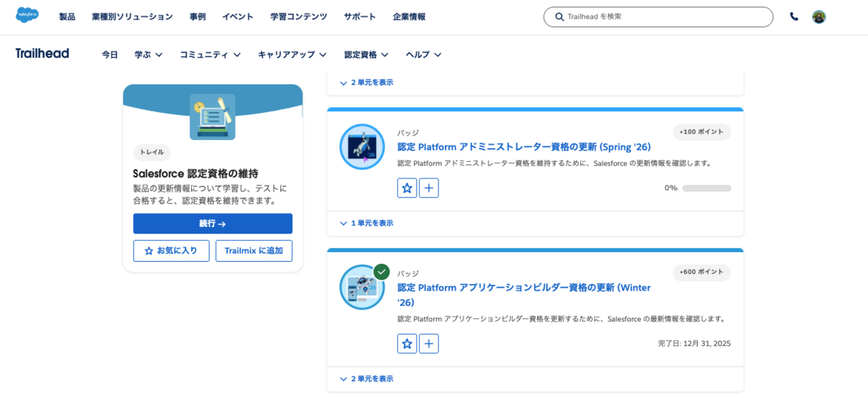The height and width of the screenshot is (399, 868).
Task: Open the Trailhead home logo
Action: point(42,53)
